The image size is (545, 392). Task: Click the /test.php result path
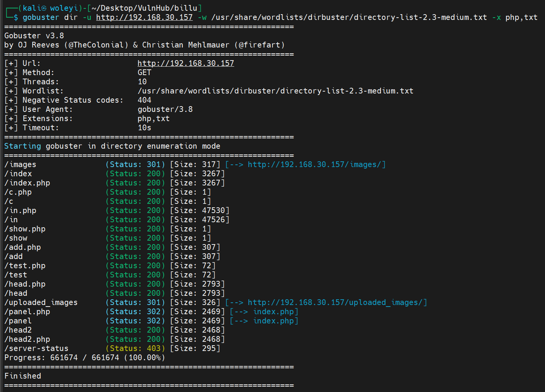pos(25,266)
